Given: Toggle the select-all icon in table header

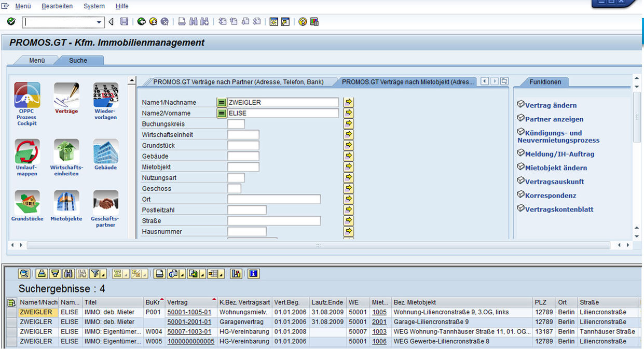Looking at the screenshot, I should pyautogui.click(x=11, y=302).
